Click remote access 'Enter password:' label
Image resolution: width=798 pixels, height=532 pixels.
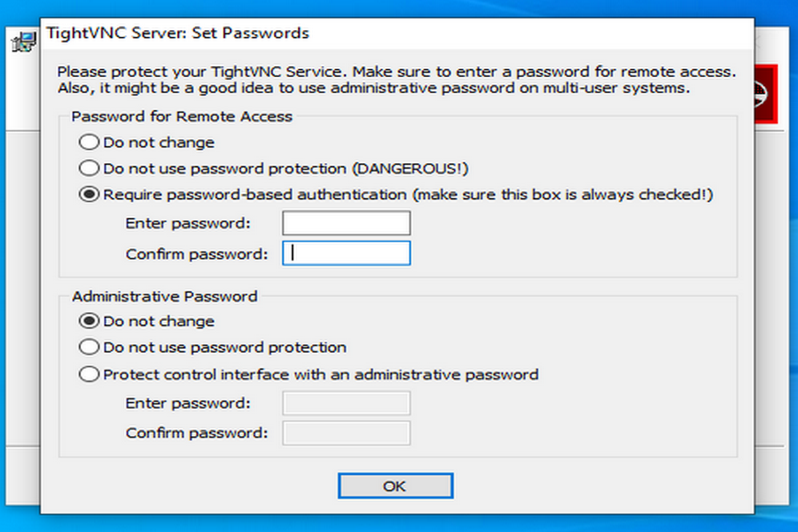pos(188,223)
